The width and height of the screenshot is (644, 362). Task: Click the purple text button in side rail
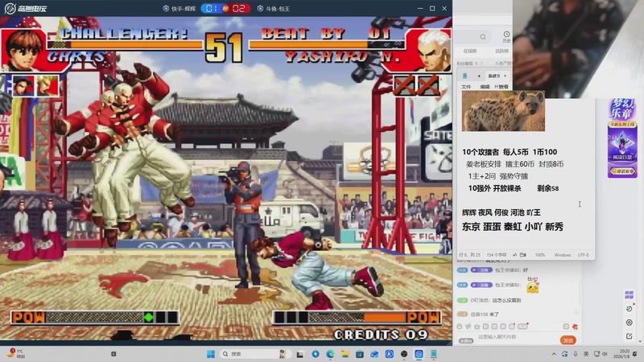click(630, 294)
